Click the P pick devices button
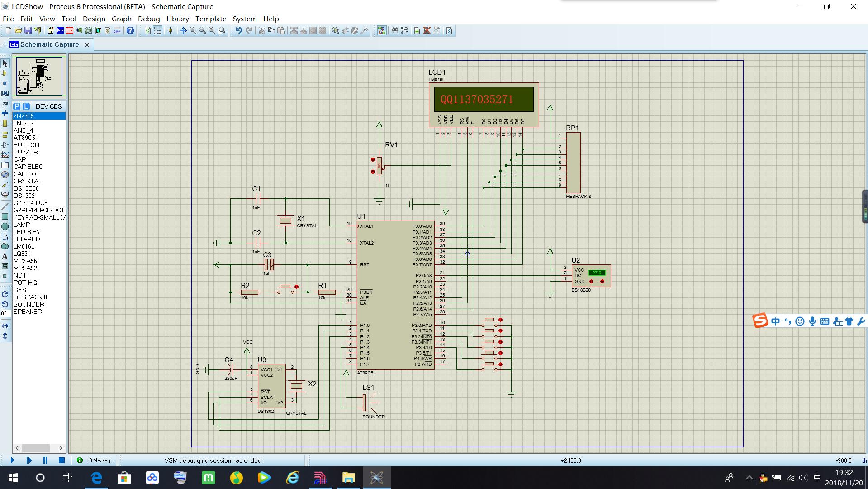 click(17, 106)
